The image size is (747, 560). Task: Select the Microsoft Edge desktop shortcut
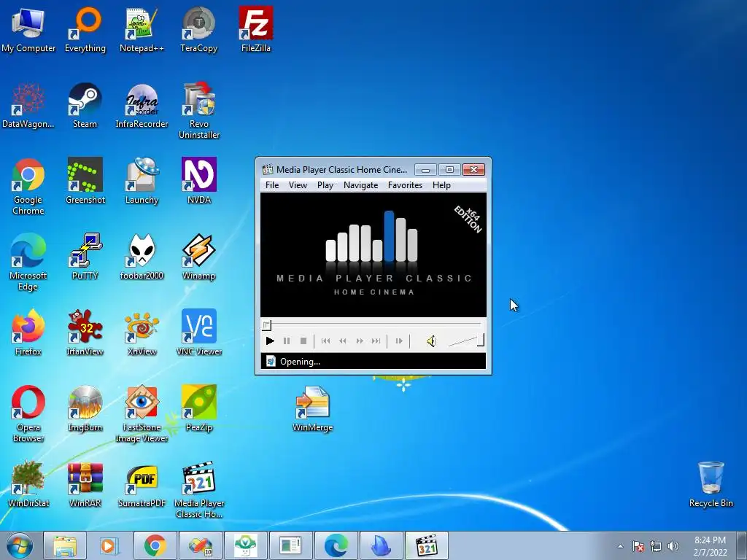click(x=28, y=262)
